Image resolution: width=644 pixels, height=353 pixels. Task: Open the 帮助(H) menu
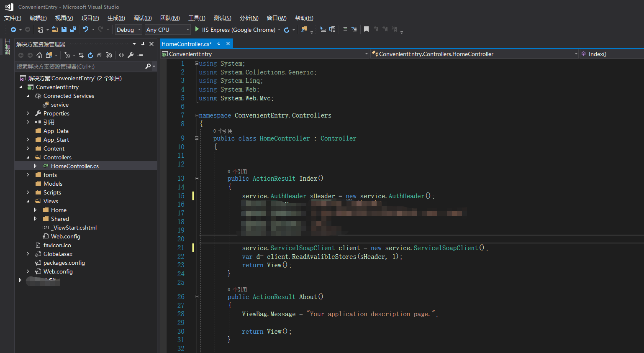[304, 18]
